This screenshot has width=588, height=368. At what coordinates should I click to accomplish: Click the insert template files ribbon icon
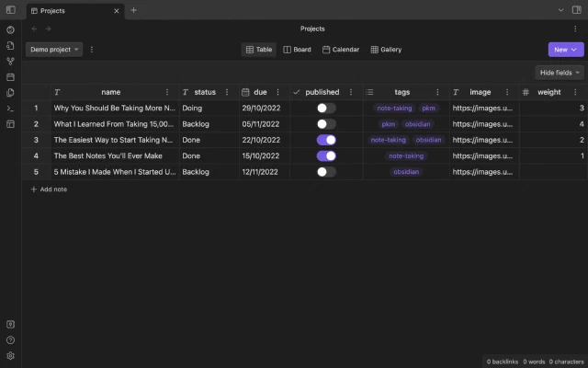pos(10,93)
